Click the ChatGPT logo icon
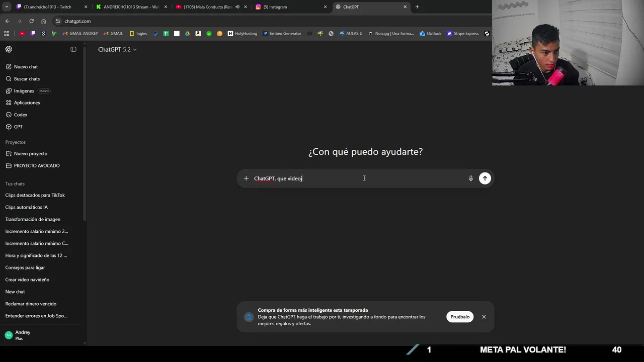Viewport: 644px width, 362px height. [9, 49]
